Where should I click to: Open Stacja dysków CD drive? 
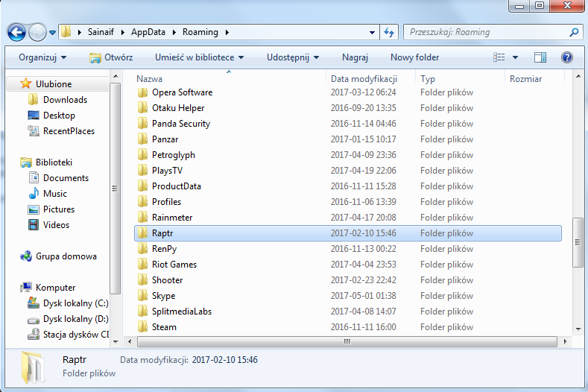75,335
